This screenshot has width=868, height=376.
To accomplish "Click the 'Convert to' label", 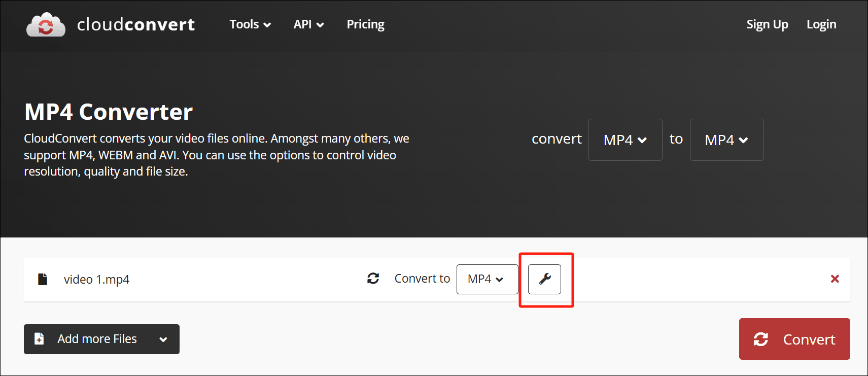I will pyautogui.click(x=422, y=279).
